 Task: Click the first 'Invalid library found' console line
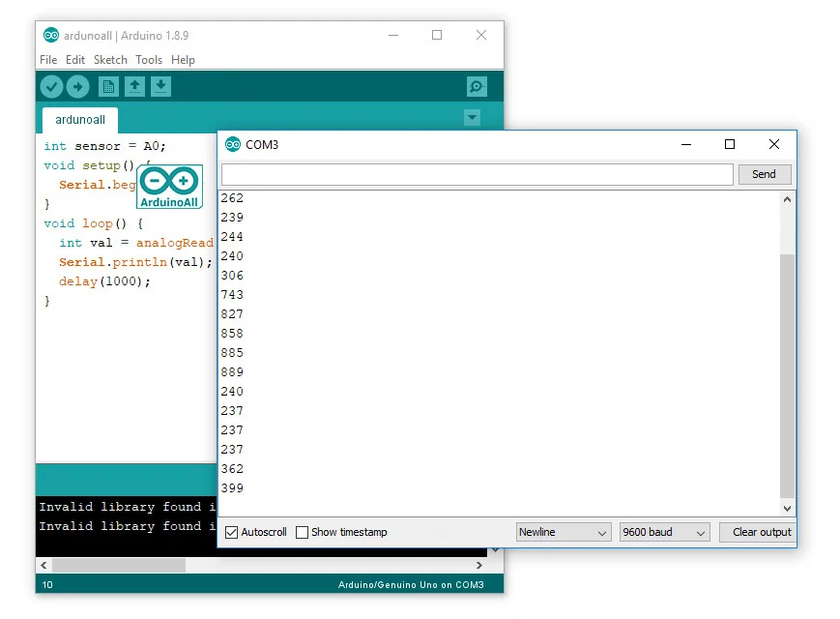click(x=127, y=507)
